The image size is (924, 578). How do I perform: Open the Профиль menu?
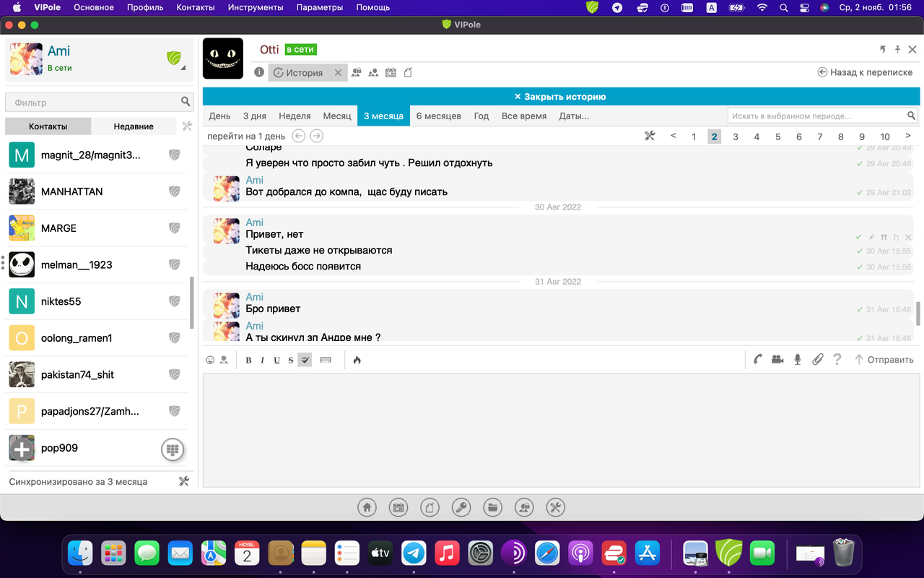[144, 7]
